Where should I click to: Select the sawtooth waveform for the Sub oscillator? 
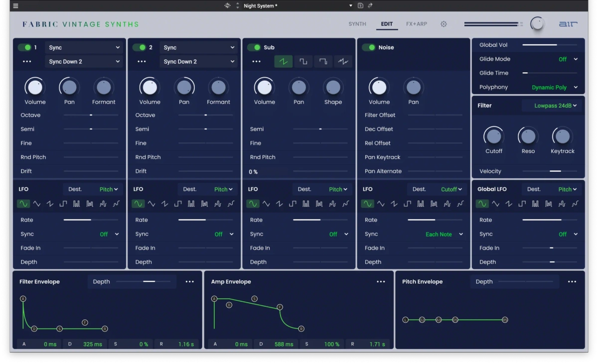coord(284,62)
